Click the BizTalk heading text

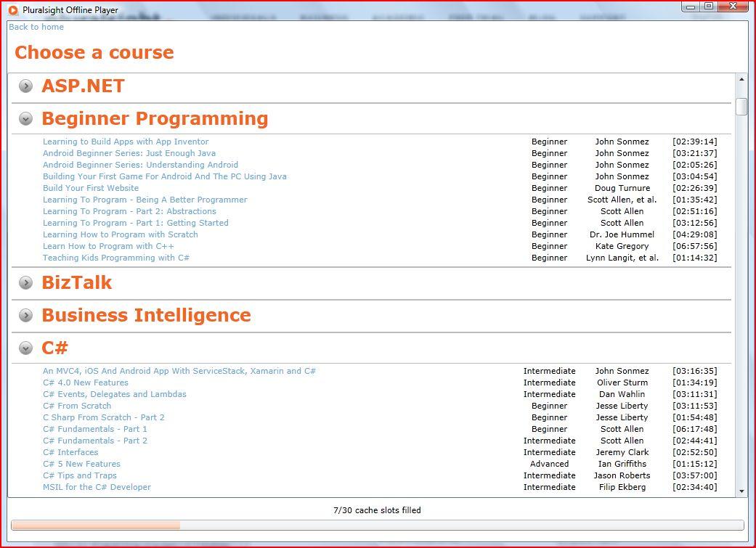click(x=77, y=282)
